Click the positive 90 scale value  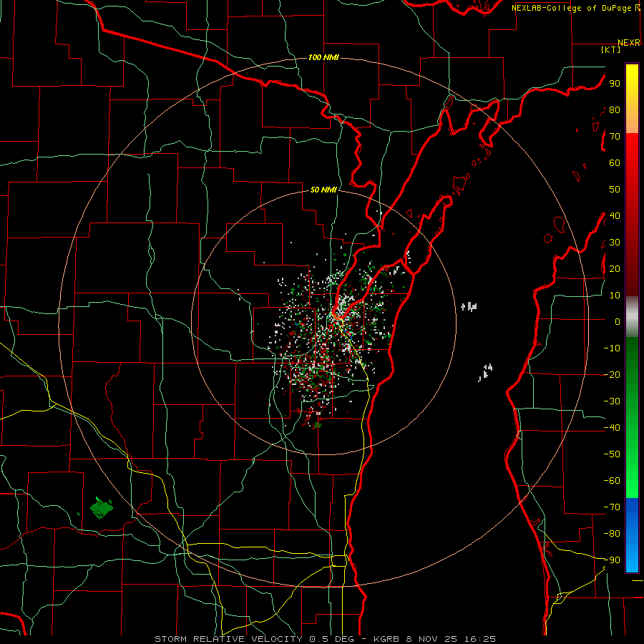(x=615, y=84)
